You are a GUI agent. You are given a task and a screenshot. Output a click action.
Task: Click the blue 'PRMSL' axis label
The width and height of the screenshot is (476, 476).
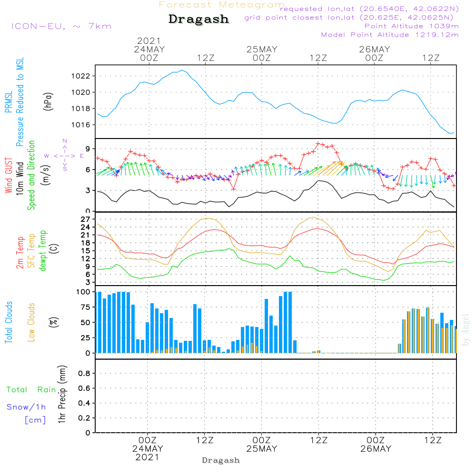pyautogui.click(x=9, y=101)
